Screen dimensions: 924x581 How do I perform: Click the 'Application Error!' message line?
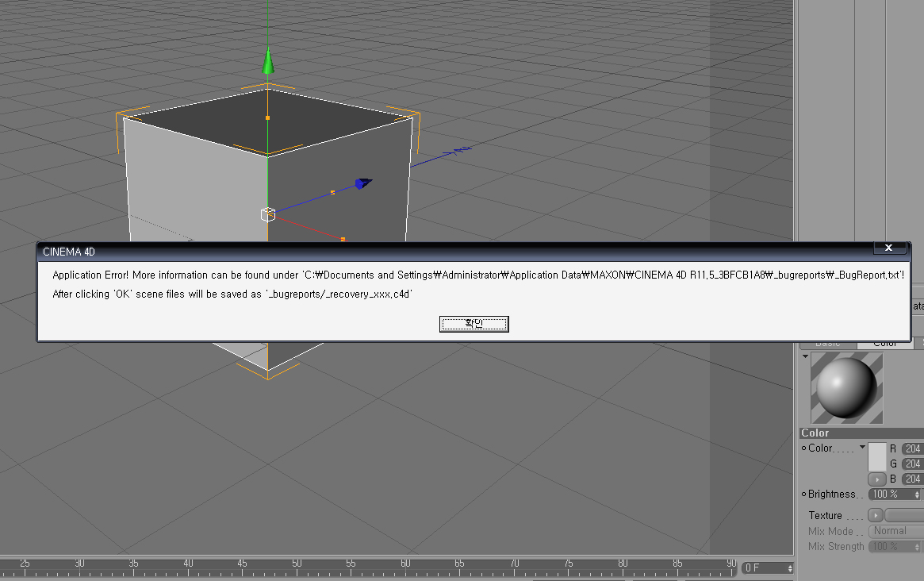pos(478,275)
